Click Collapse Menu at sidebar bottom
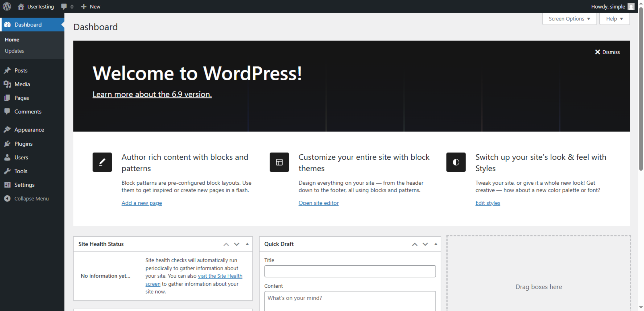644x311 pixels. point(31,199)
